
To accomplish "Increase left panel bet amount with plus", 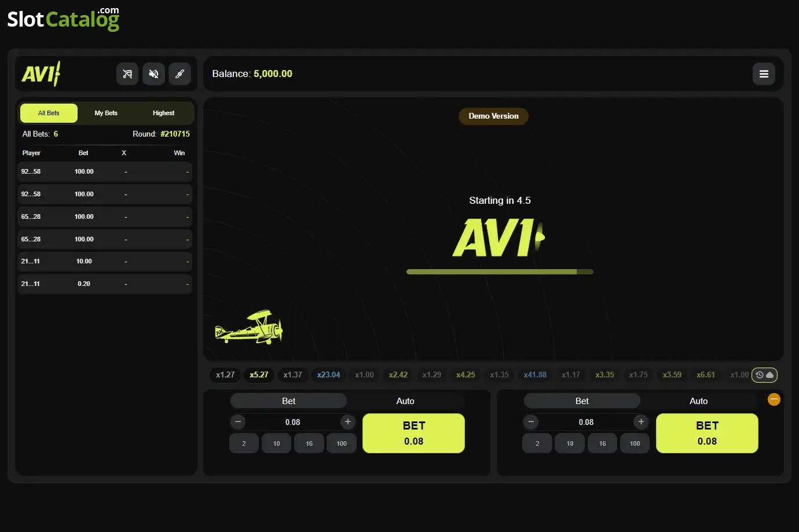I will [347, 422].
